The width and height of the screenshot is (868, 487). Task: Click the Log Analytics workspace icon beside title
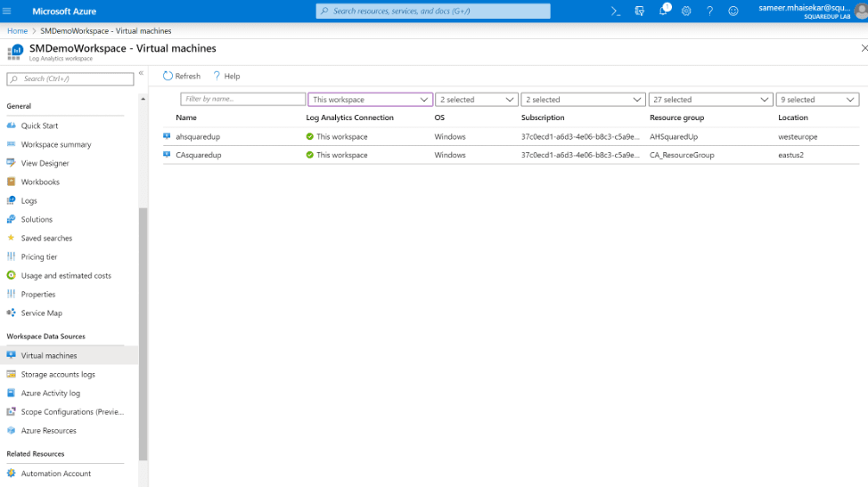click(x=15, y=53)
